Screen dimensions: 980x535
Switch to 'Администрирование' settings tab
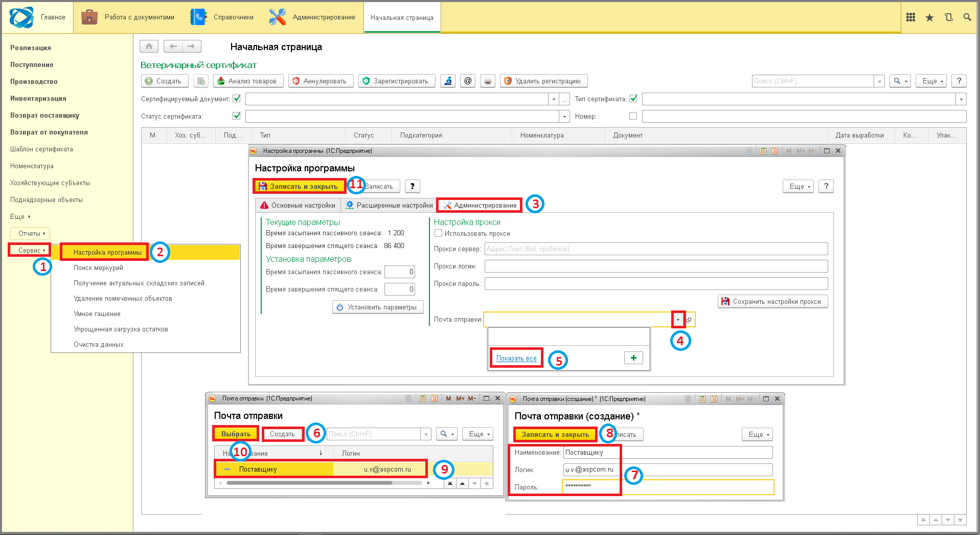click(480, 205)
